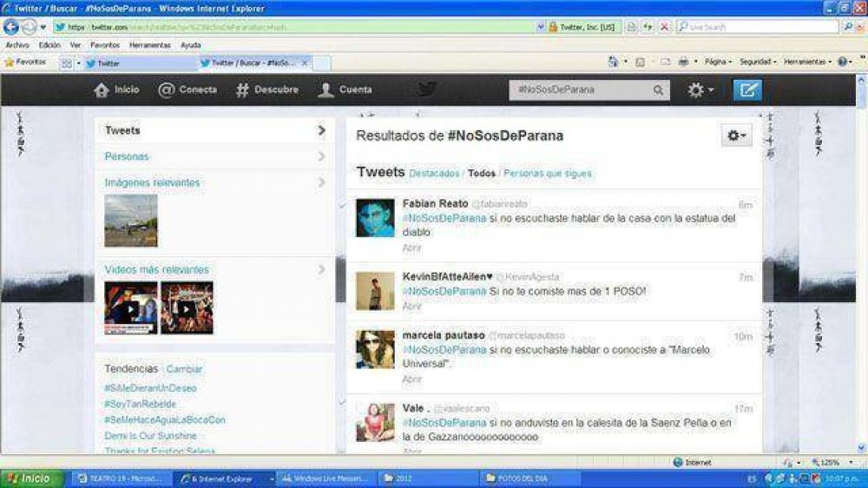Click the Windows Inicio start button
Screen dimensions: 868x488
click(x=31, y=478)
